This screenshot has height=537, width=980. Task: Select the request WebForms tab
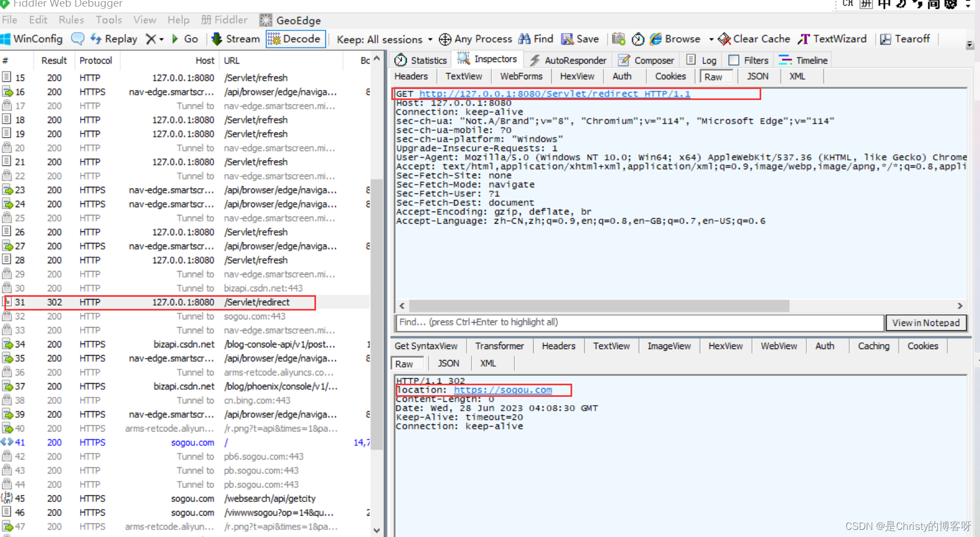(x=521, y=76)
